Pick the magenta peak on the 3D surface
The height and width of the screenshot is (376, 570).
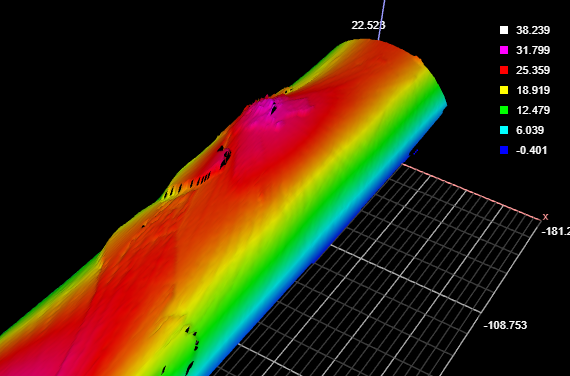[267, 108]
